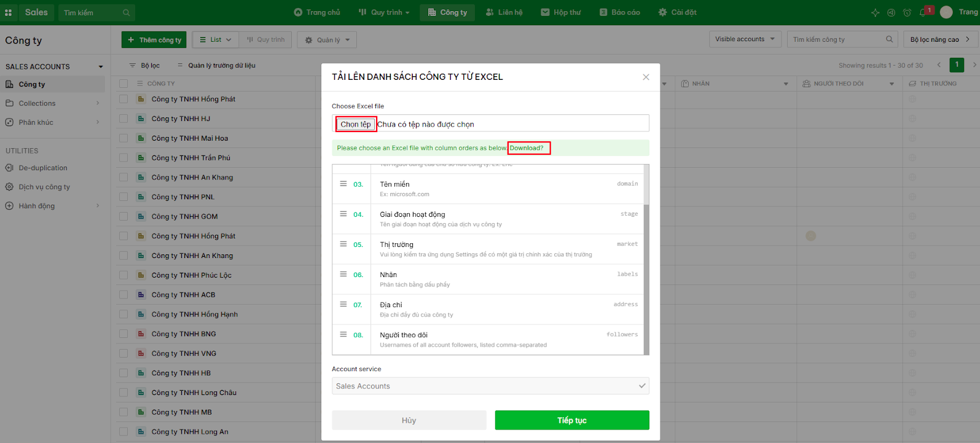980x443 pixels.
Task: Click the icon beside Công ty TNHH VNG
Action: [141, 353]
